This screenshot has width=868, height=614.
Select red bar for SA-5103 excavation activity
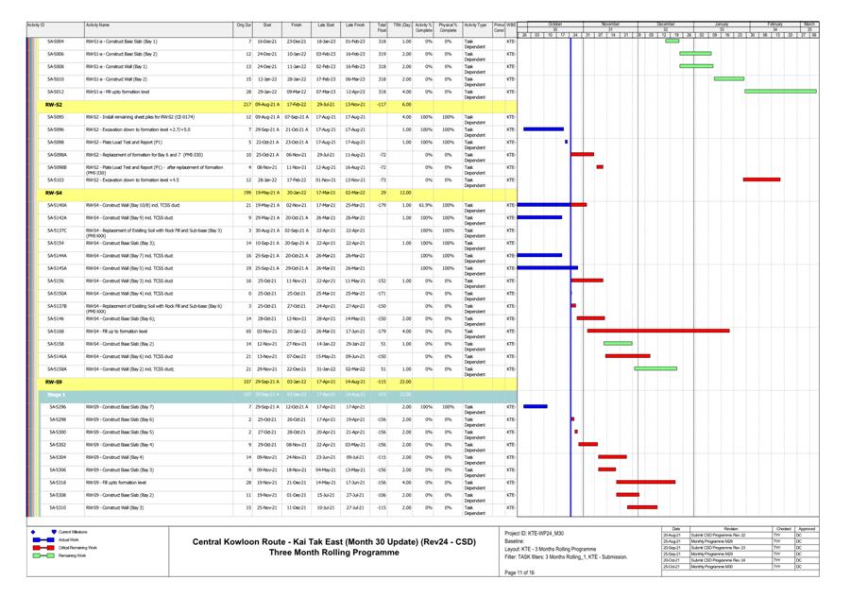pyautogui.click(x=761, y=179)
